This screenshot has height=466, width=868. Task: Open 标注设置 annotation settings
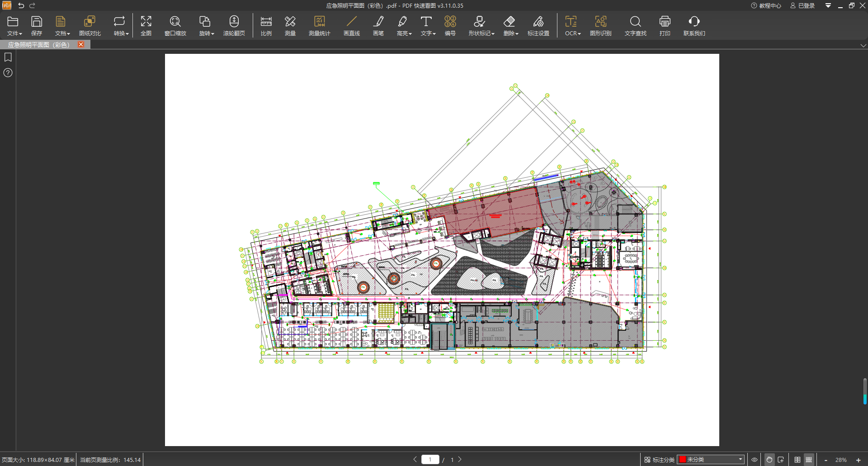(x=538, y=26)
